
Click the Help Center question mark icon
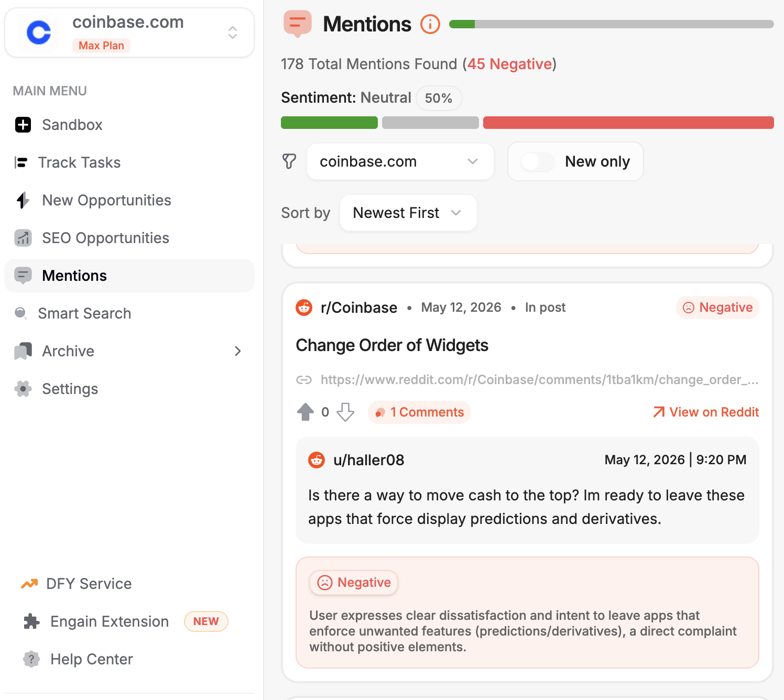click(x=31, y=659)
